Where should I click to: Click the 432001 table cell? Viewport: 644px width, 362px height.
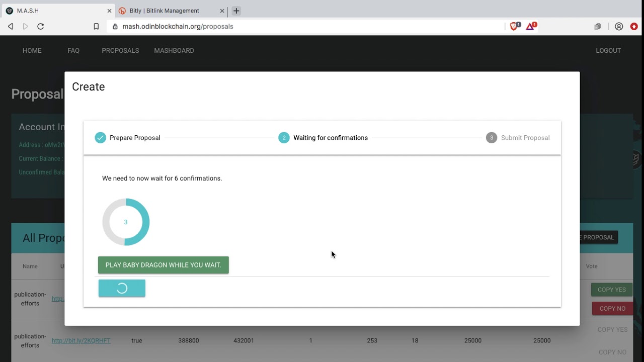(x=244, y=340)
